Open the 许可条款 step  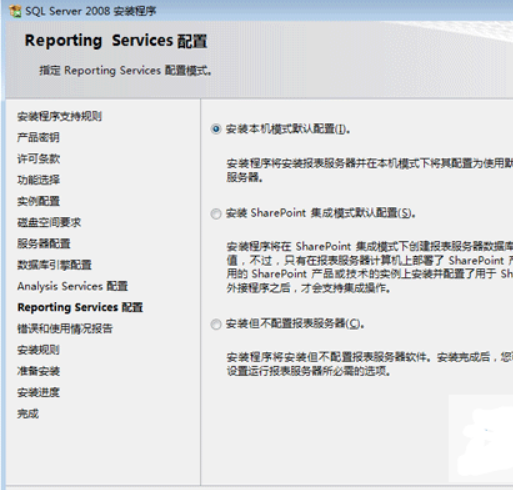point(38,159)
